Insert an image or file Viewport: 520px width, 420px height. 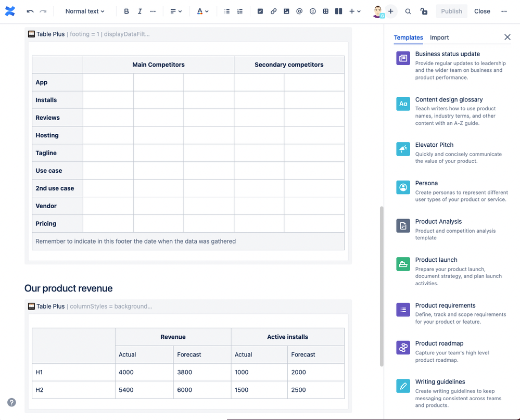coord(286,11)
